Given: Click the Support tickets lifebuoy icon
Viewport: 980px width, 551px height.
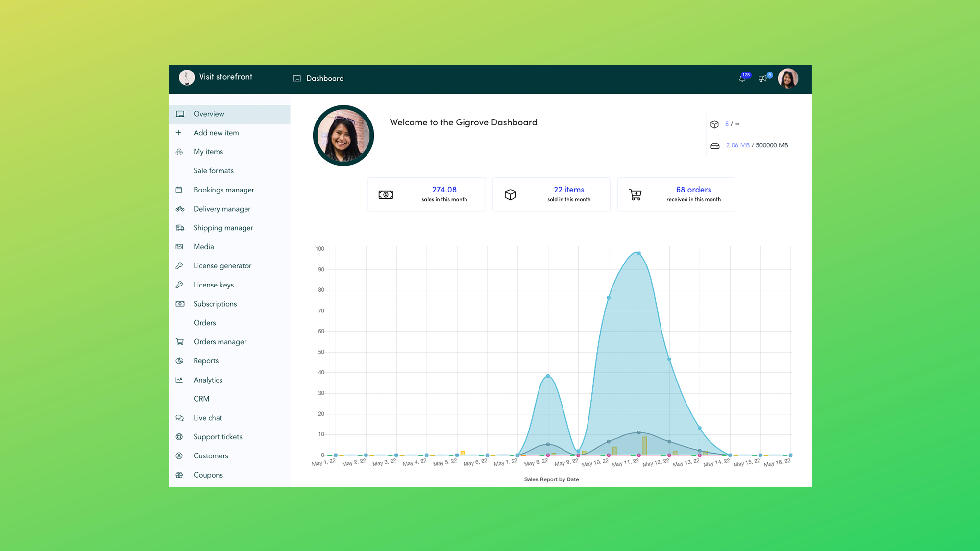Looking at the screenshot, I should (x=179, y=437).
